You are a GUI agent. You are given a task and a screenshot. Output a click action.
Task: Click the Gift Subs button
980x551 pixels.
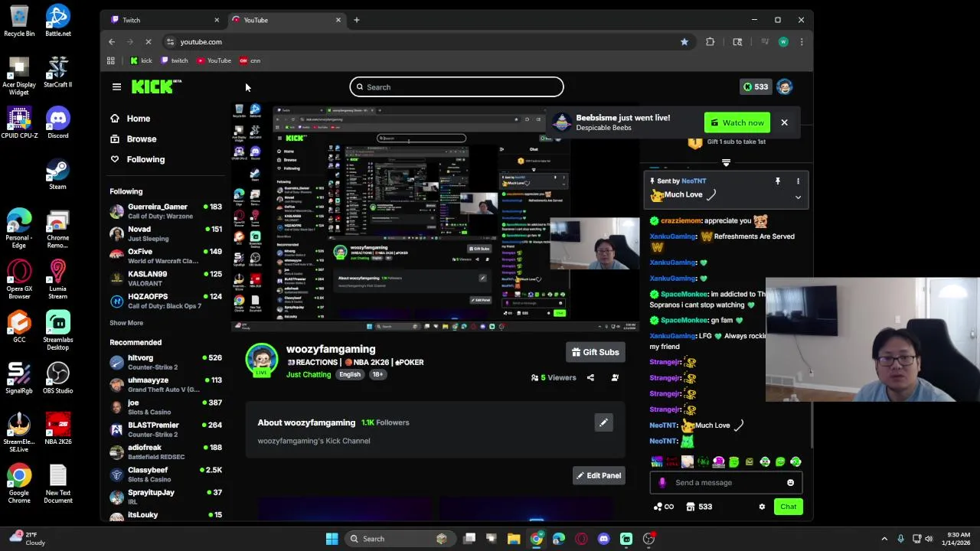[596, 352]
